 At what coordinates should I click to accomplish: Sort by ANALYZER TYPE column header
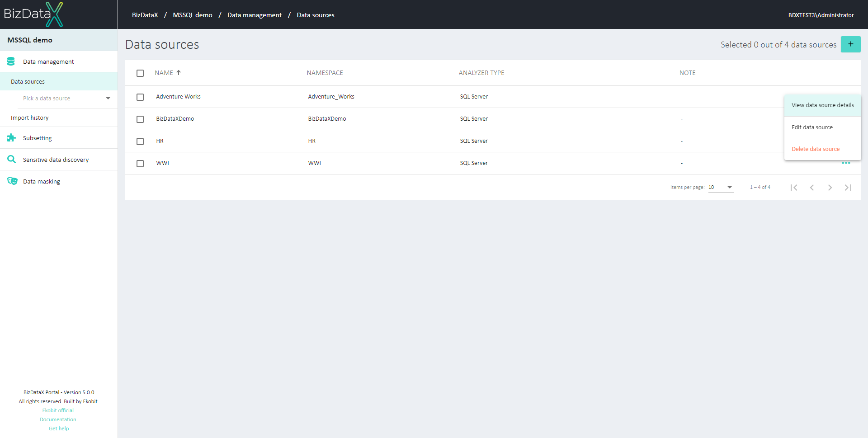pyautogui.click(x=481, y=73)
